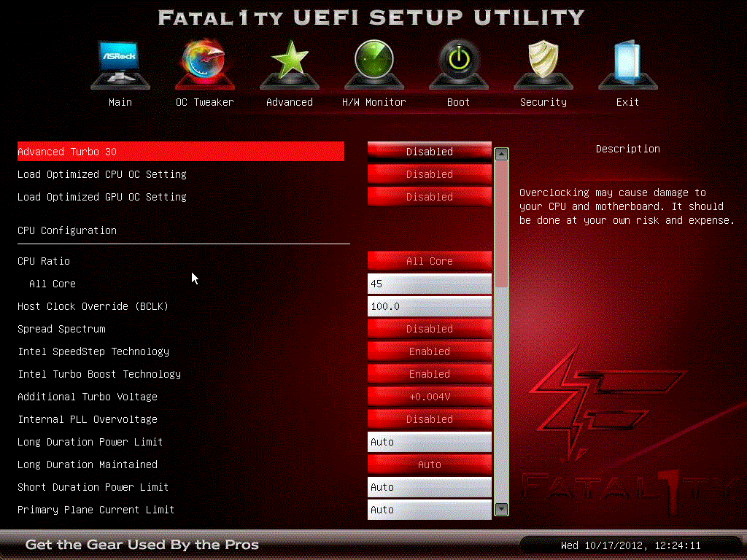Select the OC Tweaker speedometer icon

(x=204, y=65)
